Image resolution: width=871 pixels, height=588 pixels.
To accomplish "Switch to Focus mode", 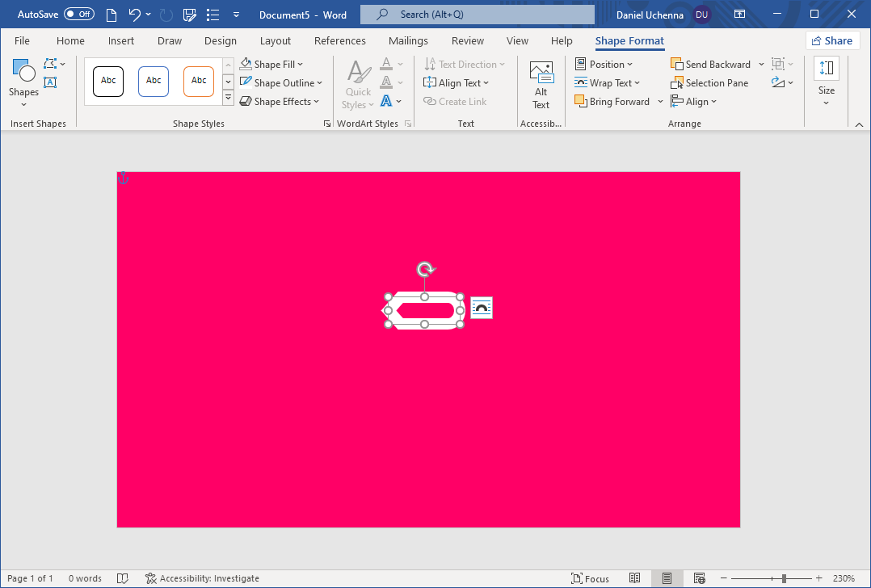I will click(590, 578).
